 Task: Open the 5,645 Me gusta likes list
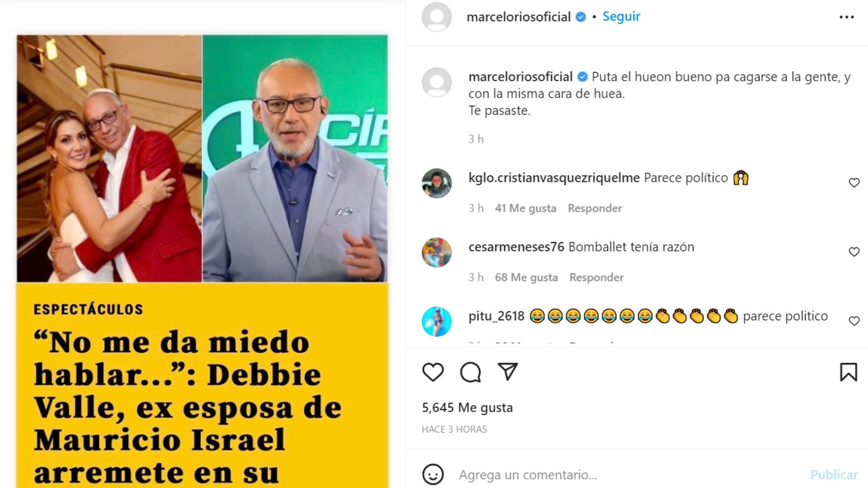click(467, 408)
